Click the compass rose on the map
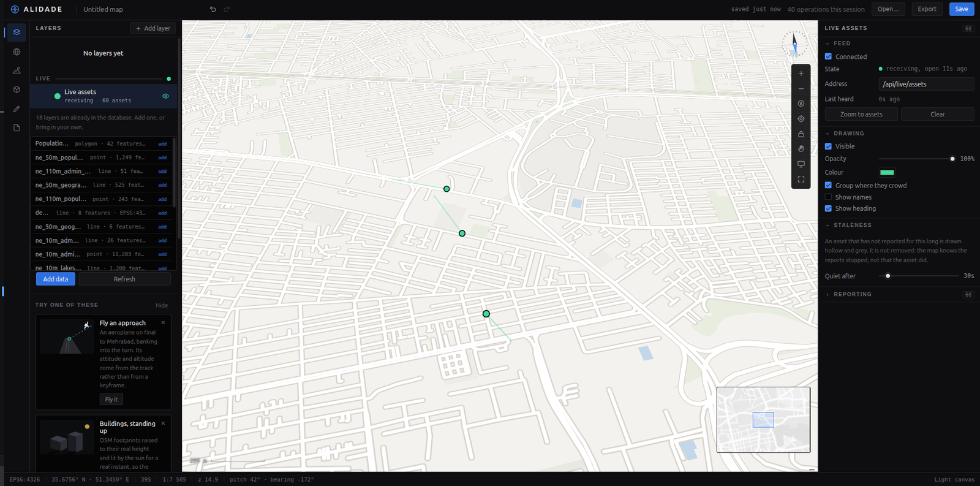 pyautogui.click(x=794, y=44)
